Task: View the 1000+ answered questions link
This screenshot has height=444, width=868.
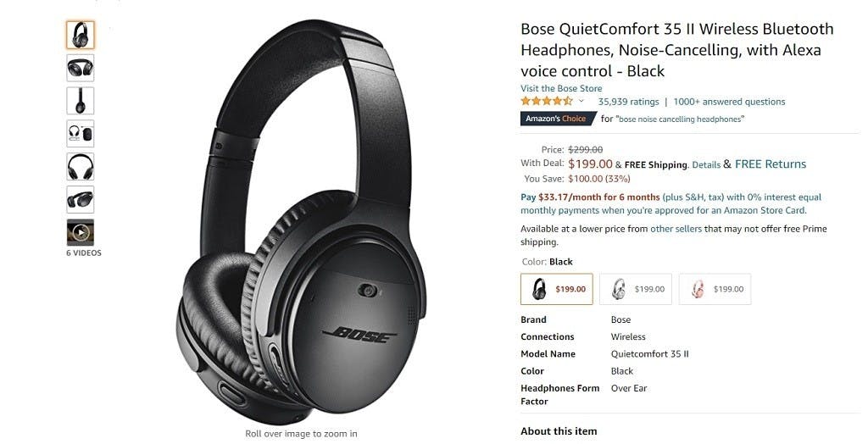Action: point(729,102)
